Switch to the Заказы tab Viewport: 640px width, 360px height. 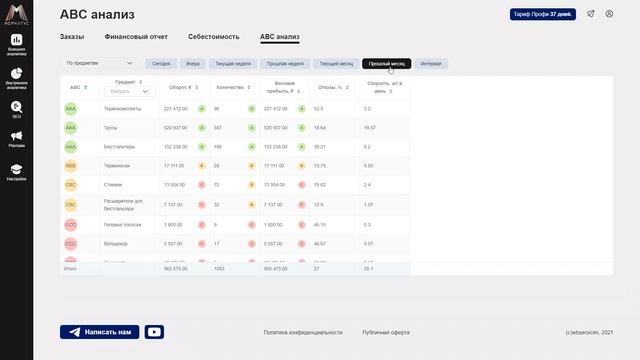72,37
